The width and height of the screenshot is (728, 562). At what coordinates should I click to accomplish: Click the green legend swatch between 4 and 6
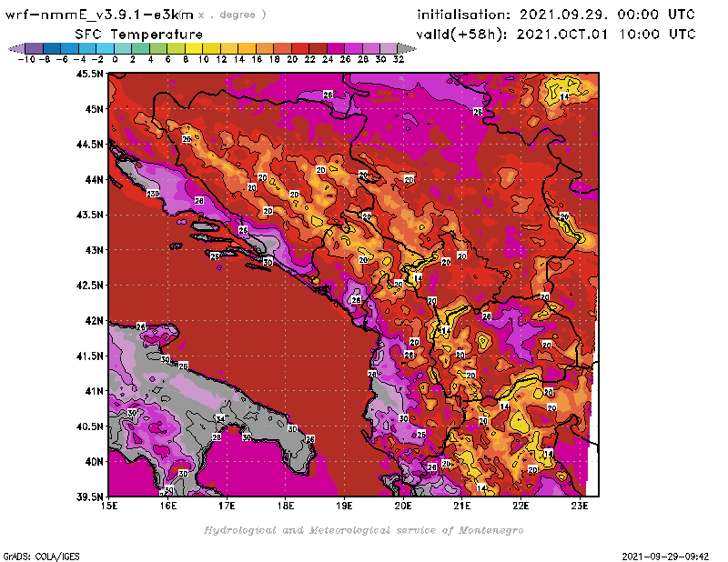[158, 48]
